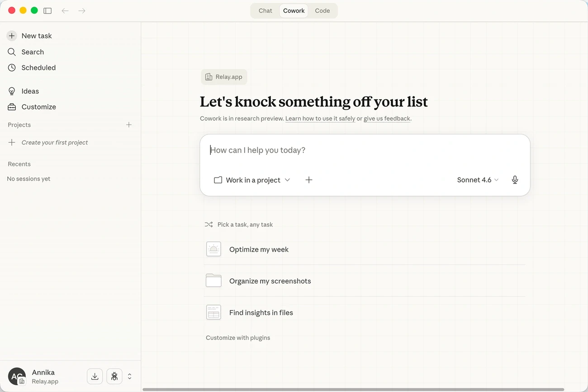Screen dimensions: 588x392
Task: Click the download icon near Annika
Action: point(95,376)
